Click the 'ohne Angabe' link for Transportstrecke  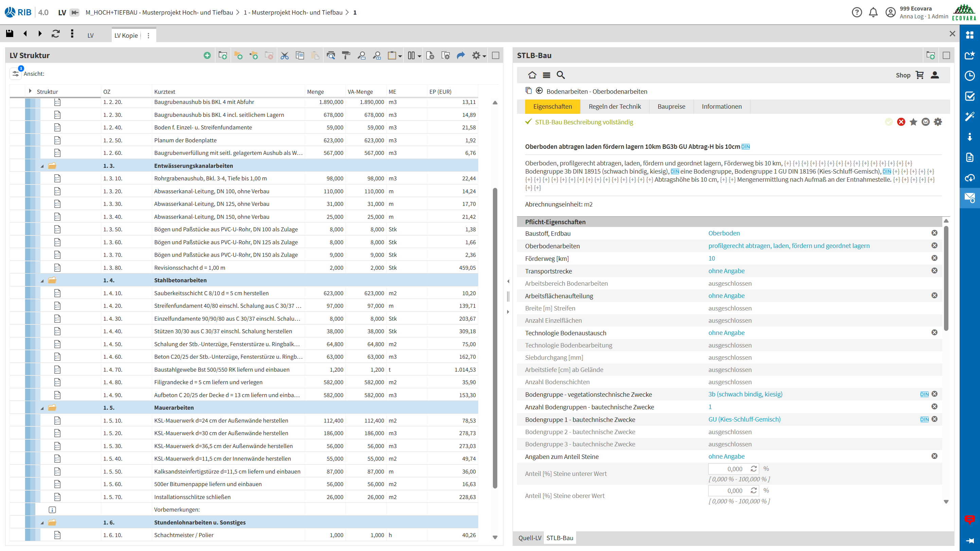[726, 271]
